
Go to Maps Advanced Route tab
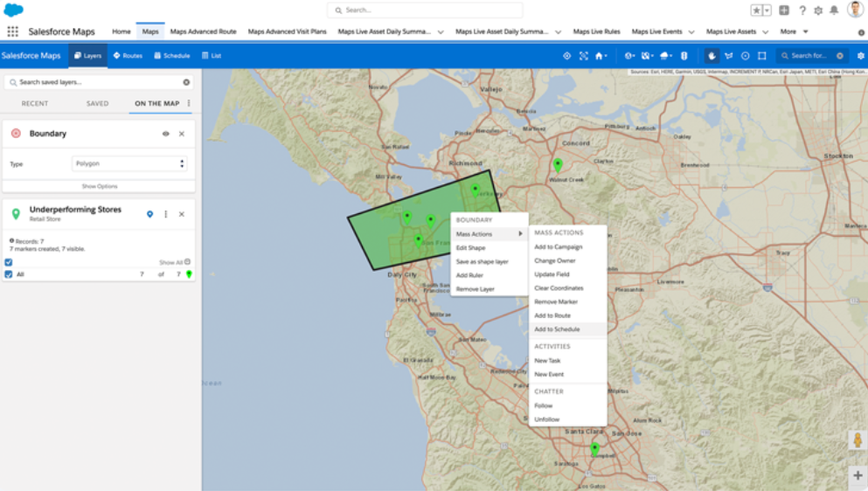coord(203,31)
